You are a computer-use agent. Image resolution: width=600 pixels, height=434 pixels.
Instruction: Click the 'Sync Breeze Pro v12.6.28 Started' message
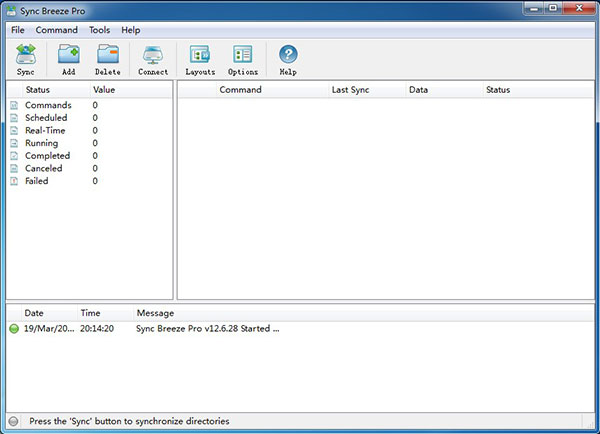pyautogui.click(x=207, y=329)
